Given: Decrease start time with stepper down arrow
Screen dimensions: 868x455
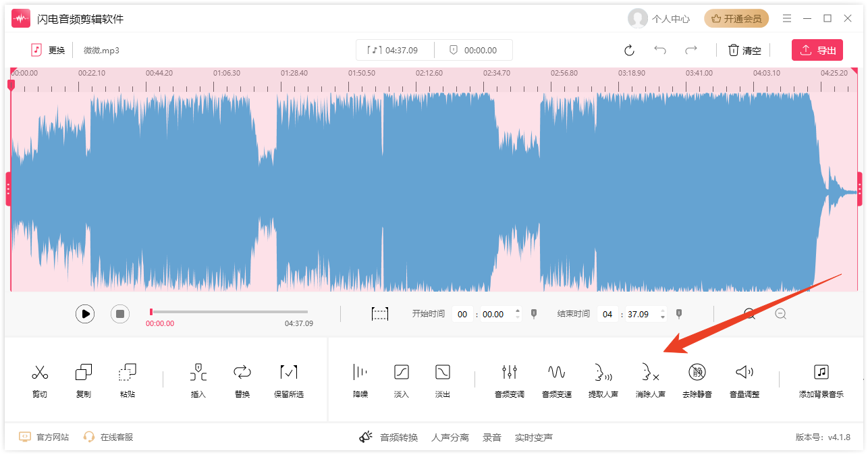Looking at the screenshot, I should 518,318.
